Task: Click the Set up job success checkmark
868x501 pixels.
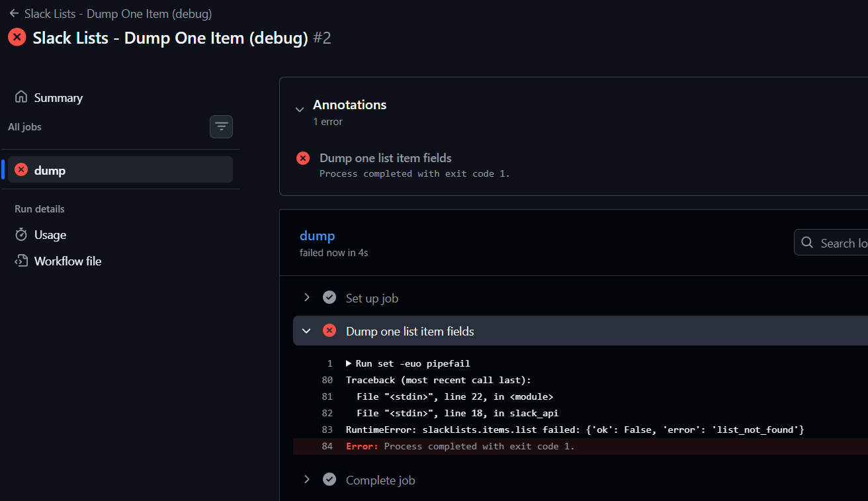Action: tap(329, 298)
